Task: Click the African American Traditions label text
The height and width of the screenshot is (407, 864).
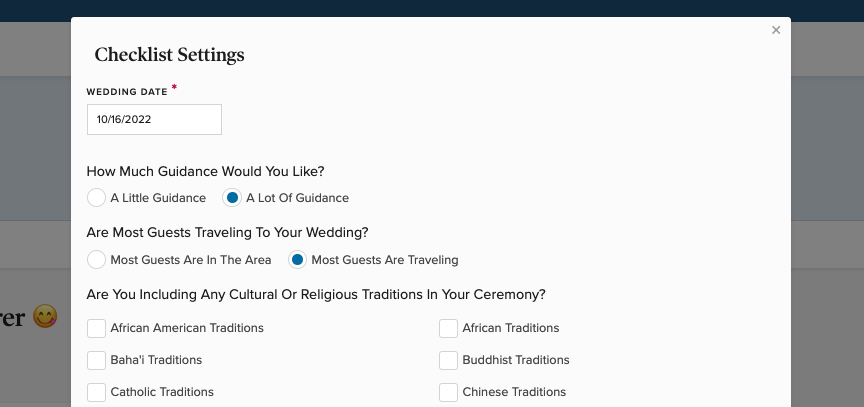Action: pyautogui.click(x=187, y=328)
